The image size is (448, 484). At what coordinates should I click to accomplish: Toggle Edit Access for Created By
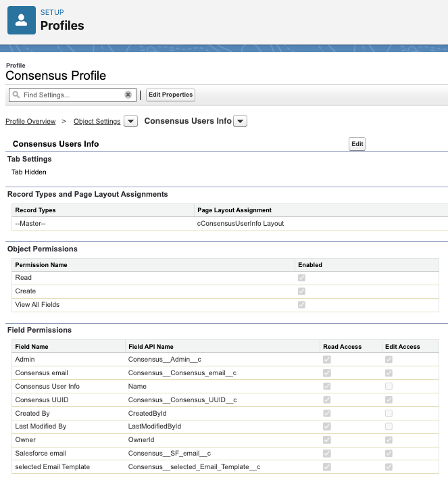(389, 413)
